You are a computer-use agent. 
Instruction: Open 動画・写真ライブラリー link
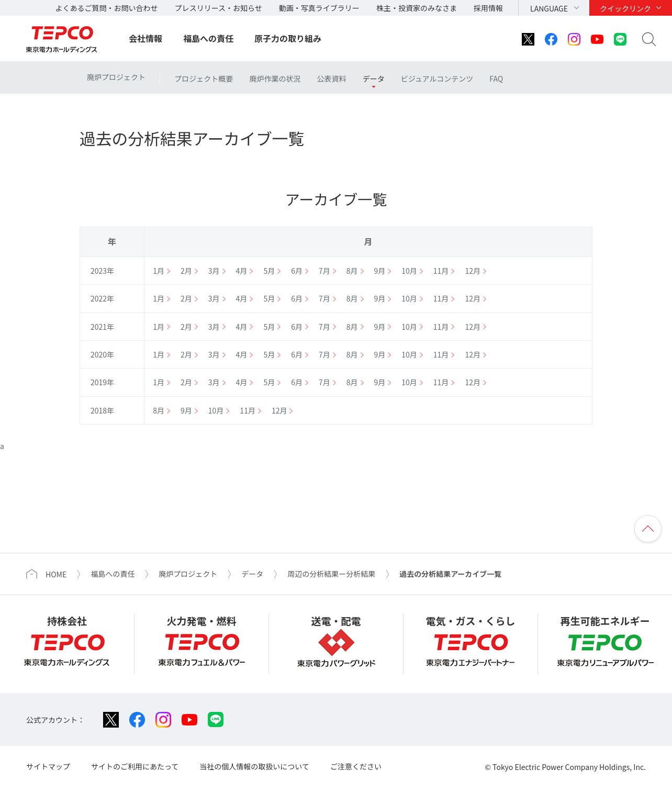319,8
